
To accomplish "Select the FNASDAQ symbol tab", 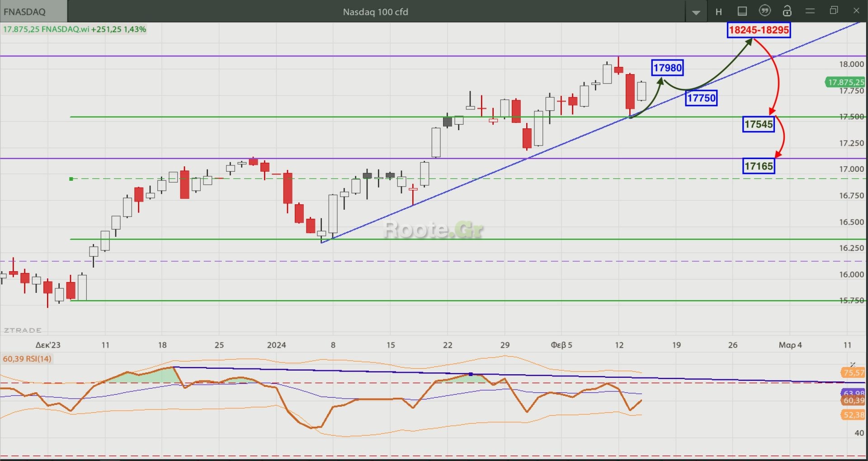I will pos(33,12).
